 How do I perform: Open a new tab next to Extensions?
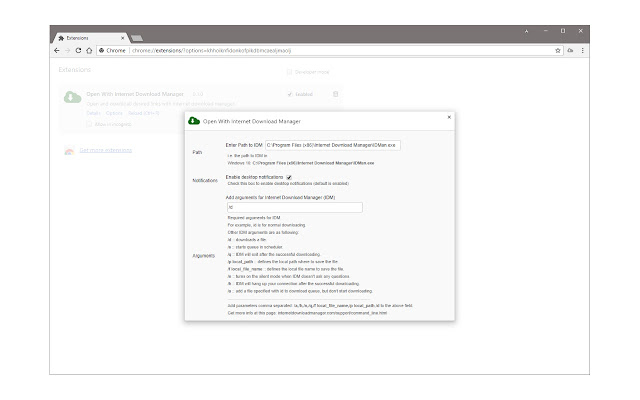pos(137,38)
